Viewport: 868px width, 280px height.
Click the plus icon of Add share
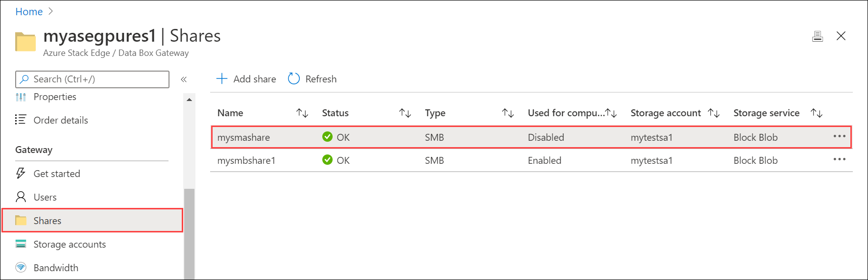[x=222, y=79]
